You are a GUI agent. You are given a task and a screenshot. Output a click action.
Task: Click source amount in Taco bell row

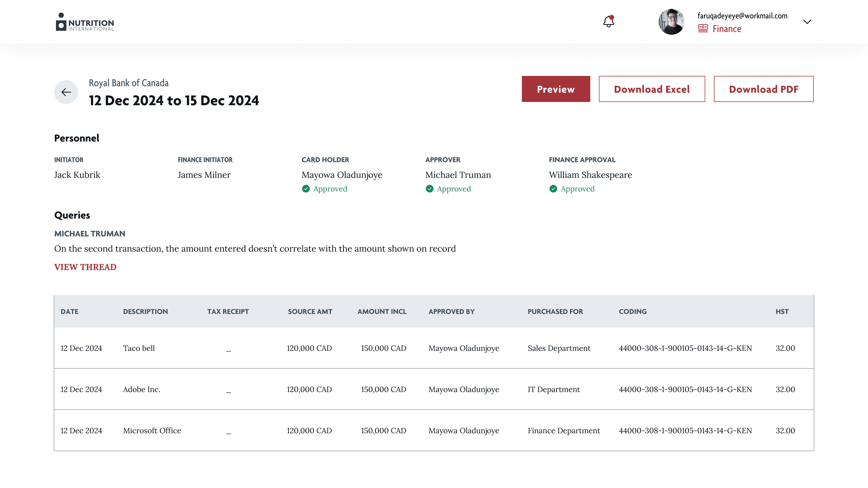tap(309, 348)
